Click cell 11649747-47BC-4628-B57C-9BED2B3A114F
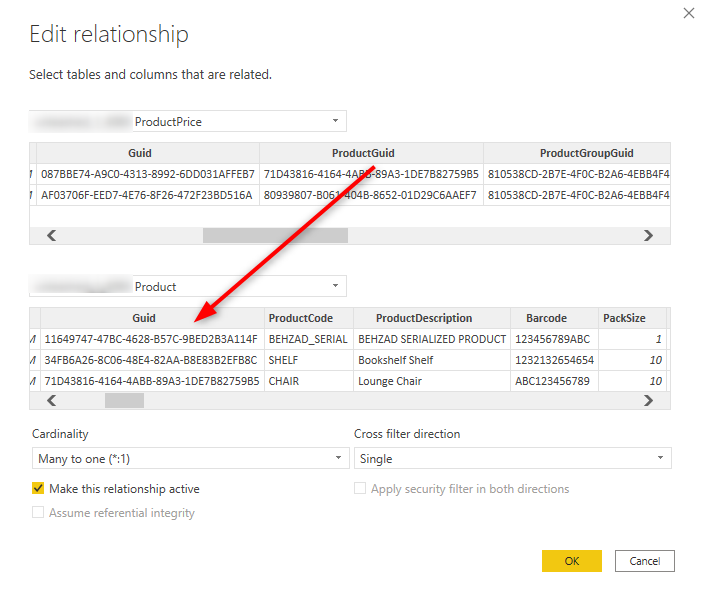Image resolution: width=705 pixels, height=601 pixels. 152,339
